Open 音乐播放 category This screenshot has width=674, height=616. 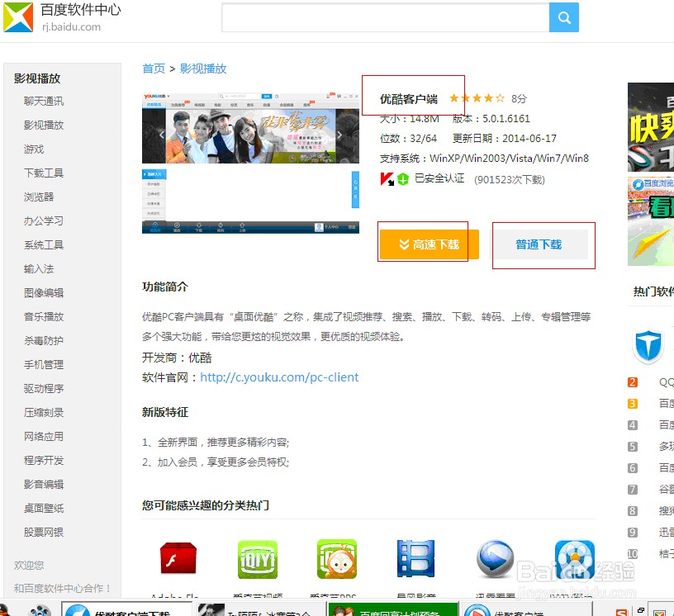[44, 317]
